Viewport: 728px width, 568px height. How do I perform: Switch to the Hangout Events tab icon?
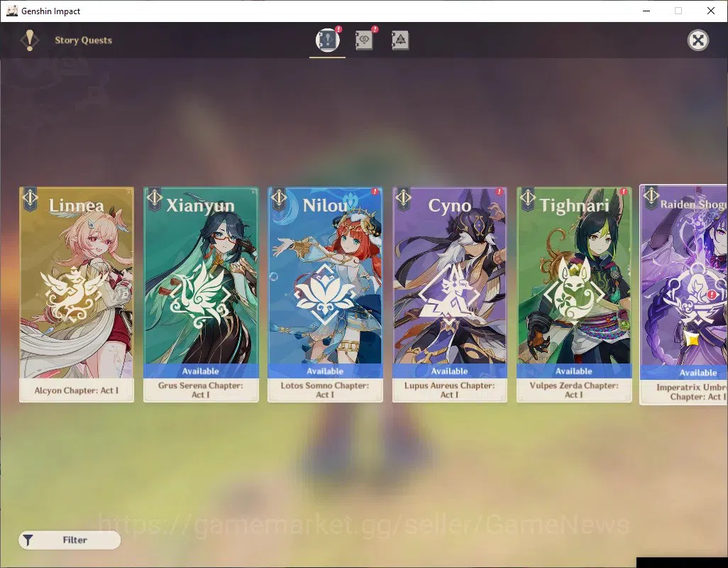tap(364, 40)
